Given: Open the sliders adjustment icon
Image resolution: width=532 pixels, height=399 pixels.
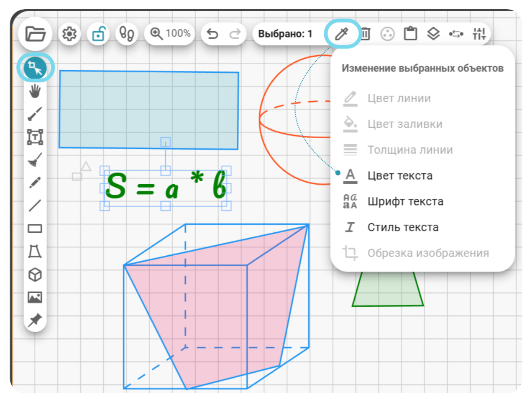Looking at the screenshot, I should pos(479,33).
